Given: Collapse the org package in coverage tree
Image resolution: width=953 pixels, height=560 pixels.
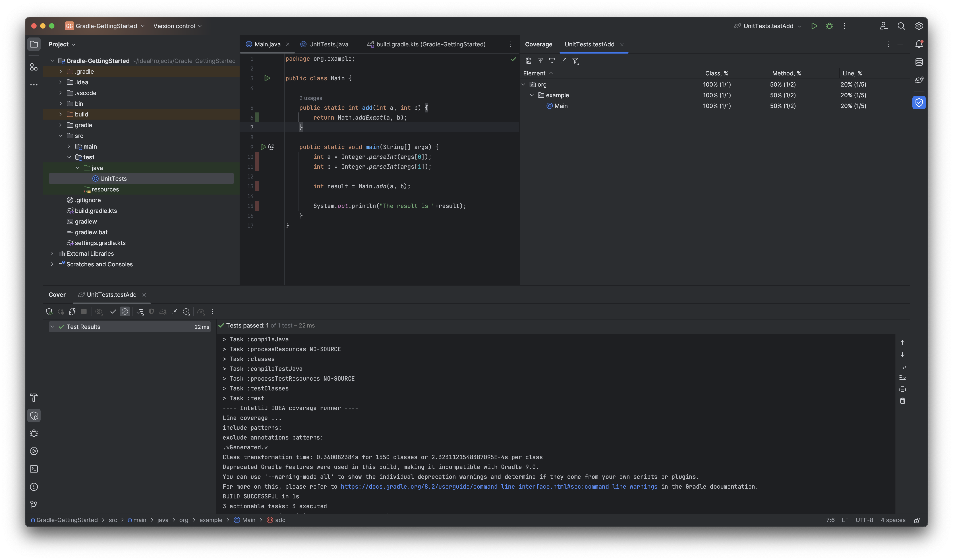Looking at the screenshot, I should pos(523,84).
